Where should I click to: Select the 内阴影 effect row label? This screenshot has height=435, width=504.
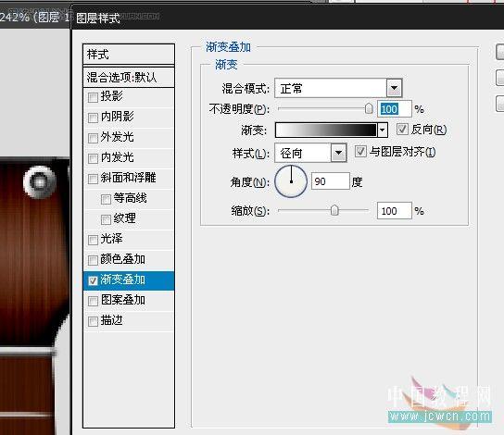[118, 117]
